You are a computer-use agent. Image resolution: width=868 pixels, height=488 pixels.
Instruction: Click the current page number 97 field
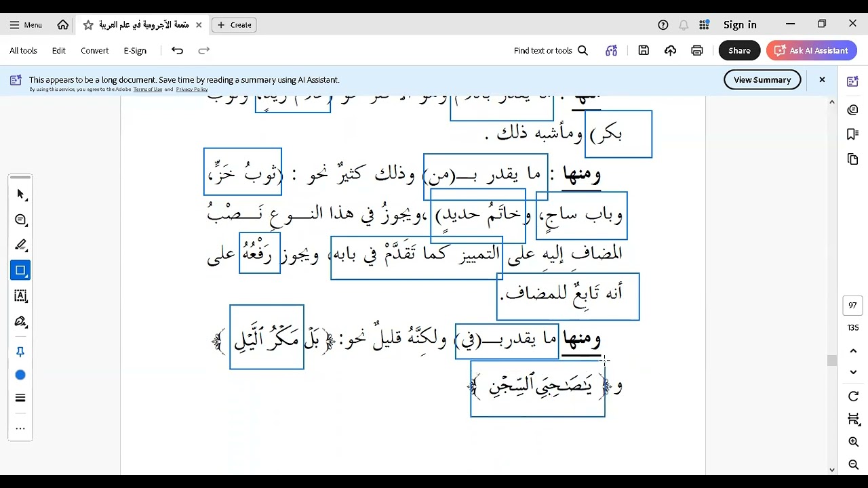(853, 306)
